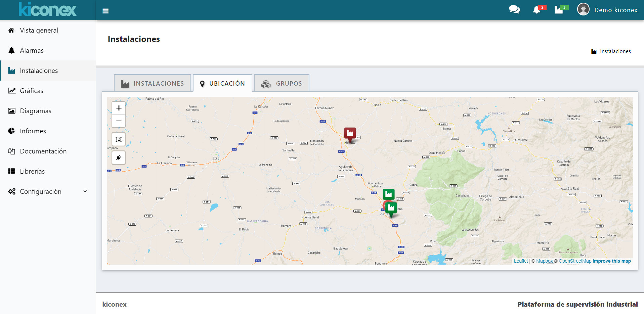Select the red factory marker at Montilla
Image resolution: width=644 pixels, height=314 pixels.
350,133
